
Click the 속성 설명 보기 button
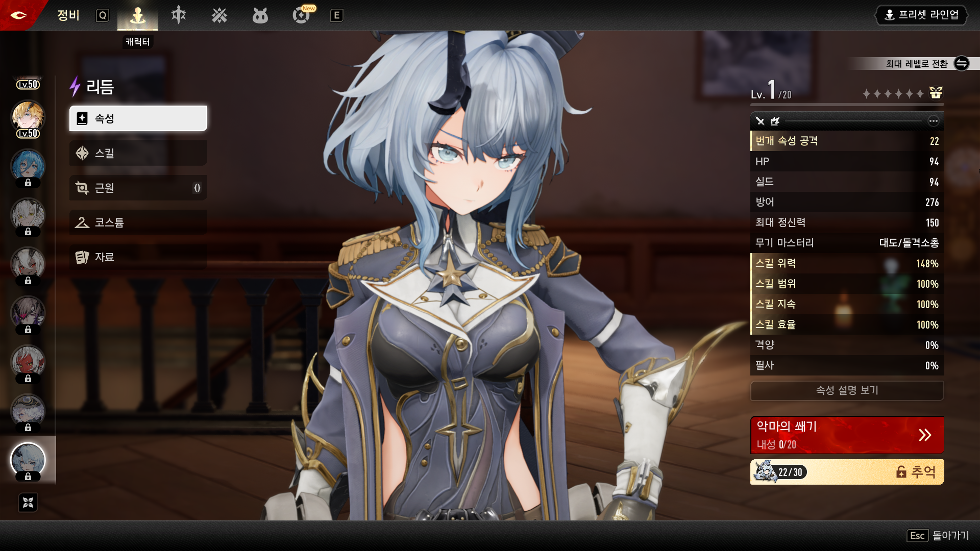click(x=847, y=390)
